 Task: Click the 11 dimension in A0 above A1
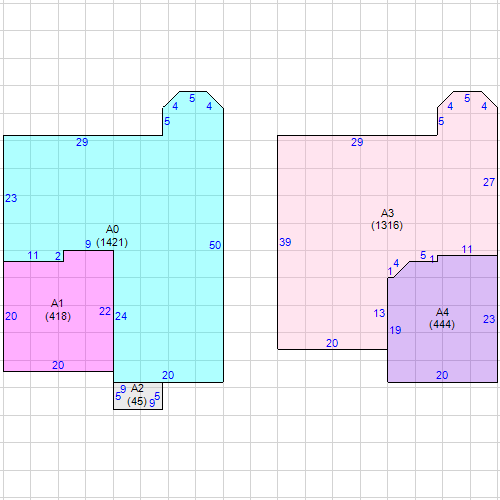pos(33,256)
